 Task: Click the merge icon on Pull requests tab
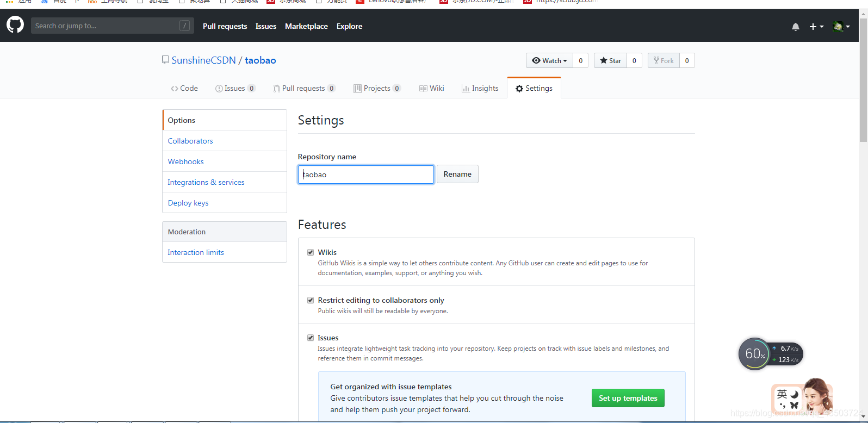click(x=277, y=89)
